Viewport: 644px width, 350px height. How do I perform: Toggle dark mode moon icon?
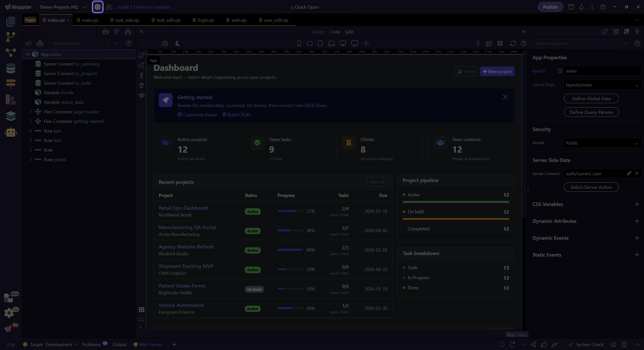(178, 44)
